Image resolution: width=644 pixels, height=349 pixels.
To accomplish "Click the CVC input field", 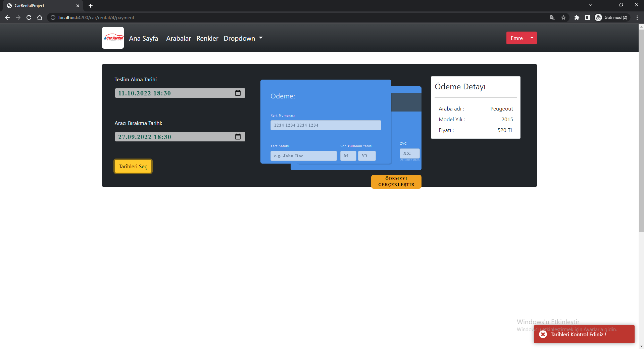I will (409, 154).
